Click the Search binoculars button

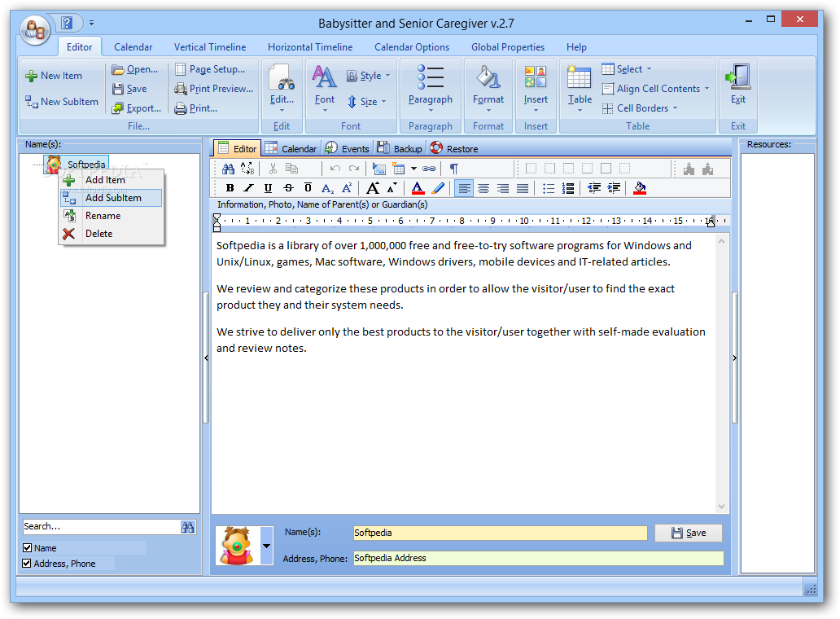[187, 527]
